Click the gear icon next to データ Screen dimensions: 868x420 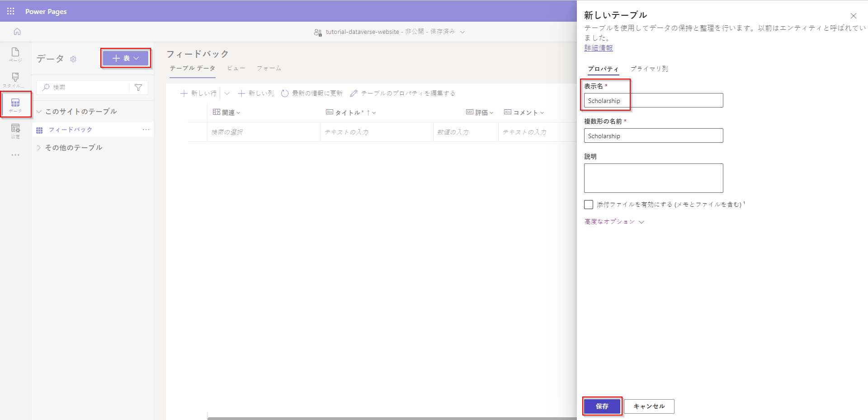pyautogui.click(x=72, y=59)
